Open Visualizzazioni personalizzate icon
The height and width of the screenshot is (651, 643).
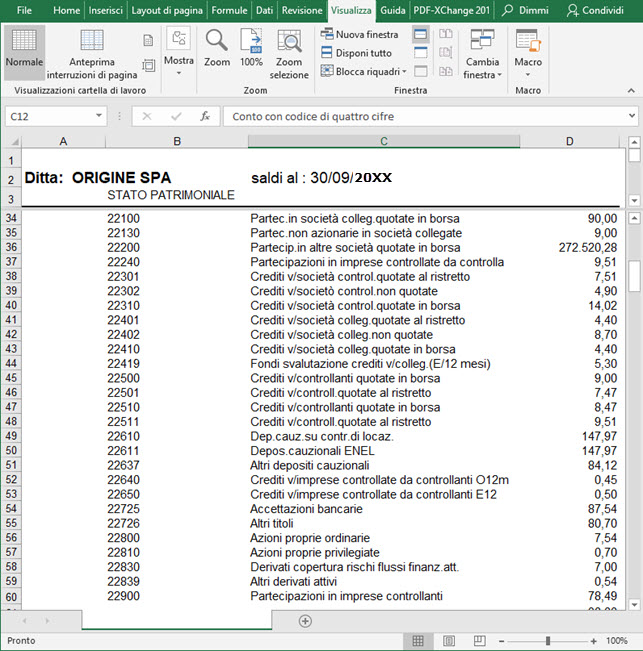[x=148, y=65]
